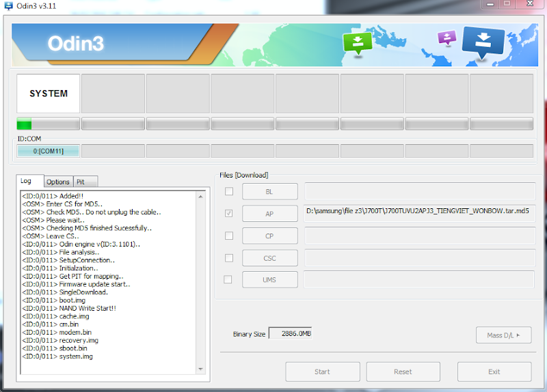547x392 pixels.
Task: Open the Pit tab
Action: point(85,182)
